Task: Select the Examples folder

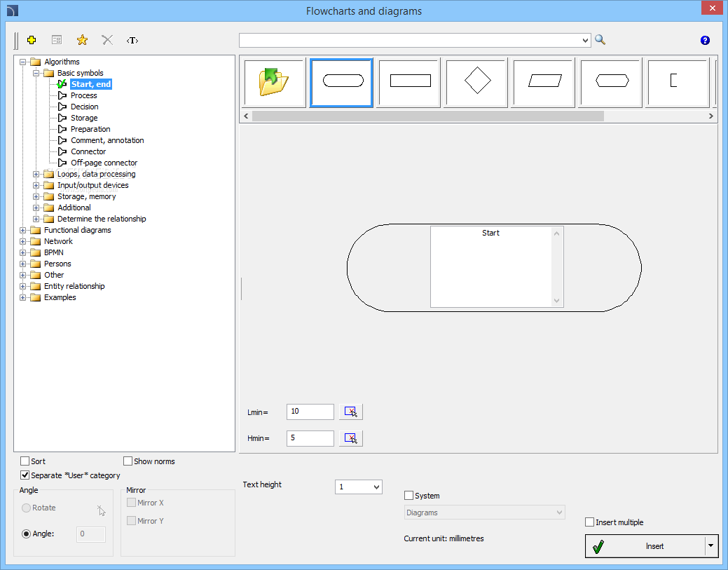Action: [x=60, y=297]
